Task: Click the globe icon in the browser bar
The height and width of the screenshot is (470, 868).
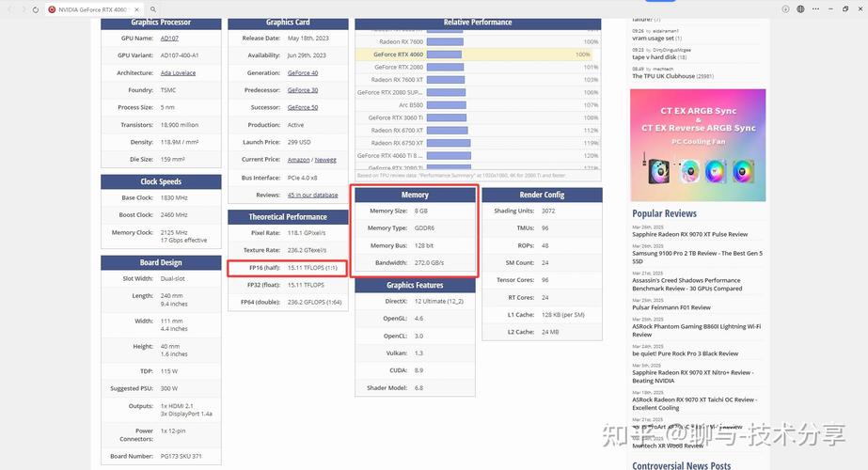Action: 801,8
